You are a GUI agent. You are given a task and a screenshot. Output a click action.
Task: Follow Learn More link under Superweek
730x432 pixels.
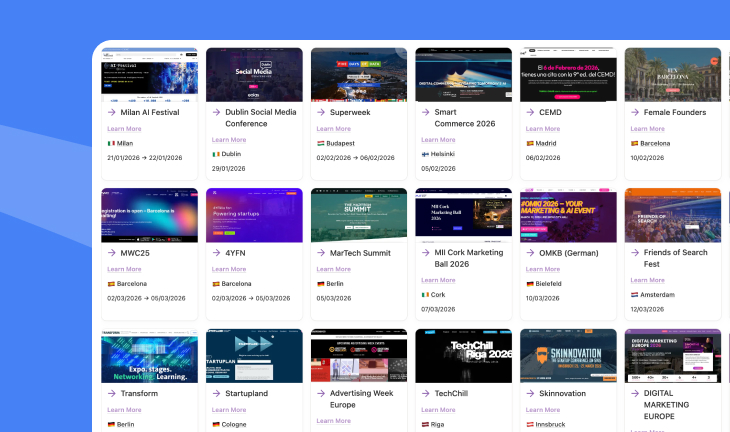click(334, 129)
